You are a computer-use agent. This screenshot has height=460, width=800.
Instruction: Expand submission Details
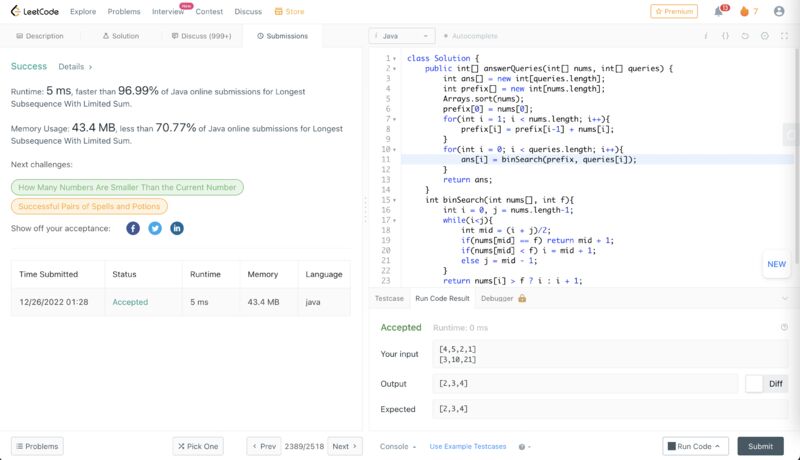click(x=75, y=67)
